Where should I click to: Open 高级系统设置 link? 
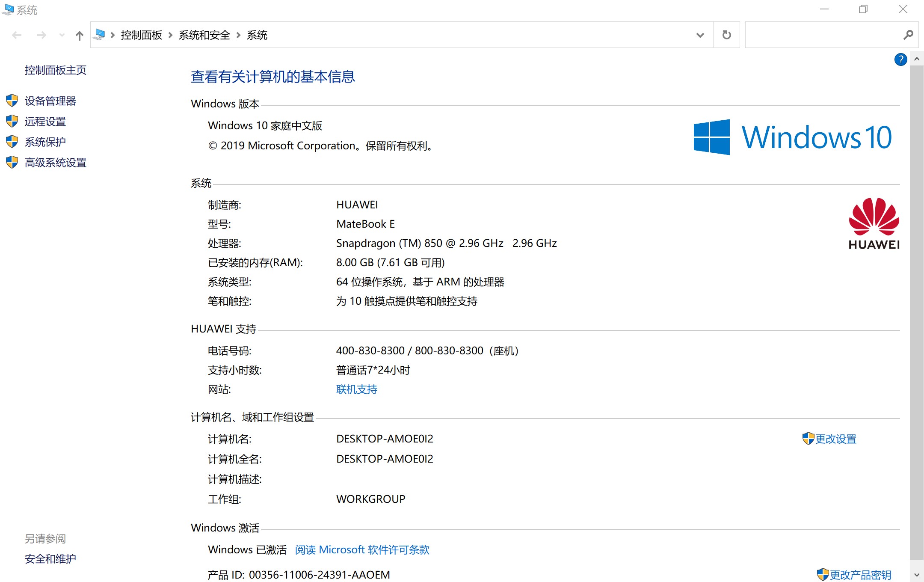[x=56, y=163]
